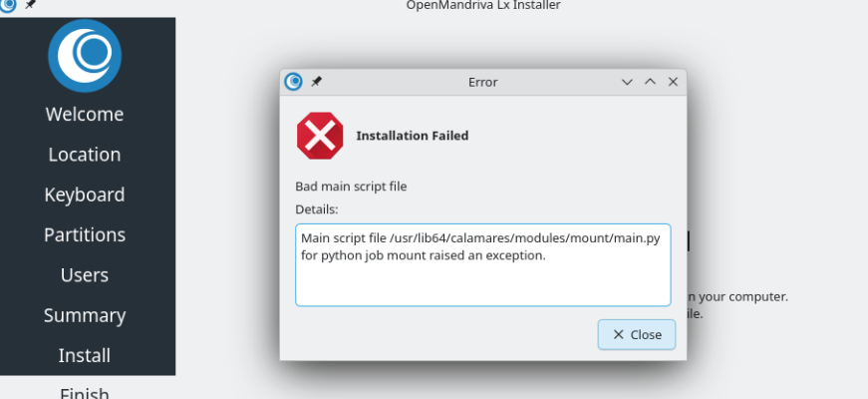Click the red Installation Failed error icon
The image size is (868, 399).
tap(319, 136)
